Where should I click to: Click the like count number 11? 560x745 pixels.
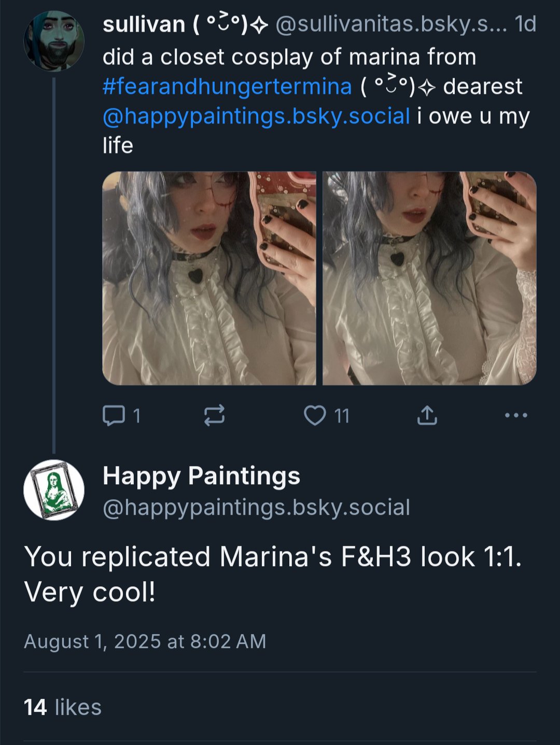coord(342,416)
